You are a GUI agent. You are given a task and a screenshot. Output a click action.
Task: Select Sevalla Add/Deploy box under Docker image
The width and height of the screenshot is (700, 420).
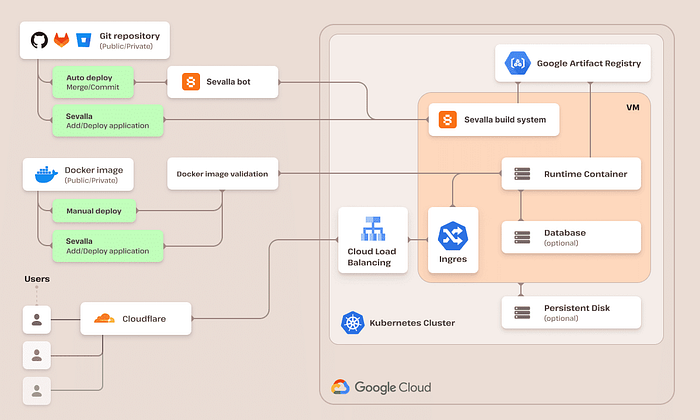(108, 246)
